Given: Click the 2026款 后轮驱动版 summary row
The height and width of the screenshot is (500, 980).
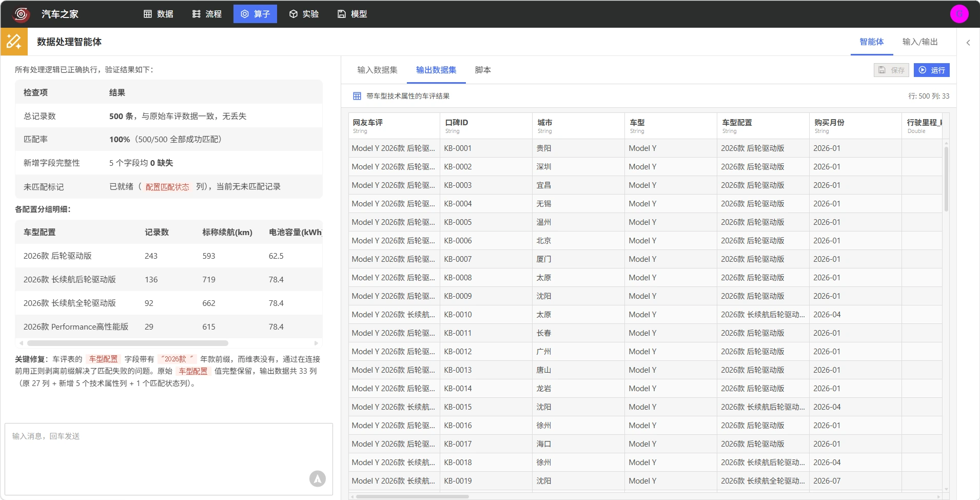Looking at the screenshot, I should click(x=169, y=256).
